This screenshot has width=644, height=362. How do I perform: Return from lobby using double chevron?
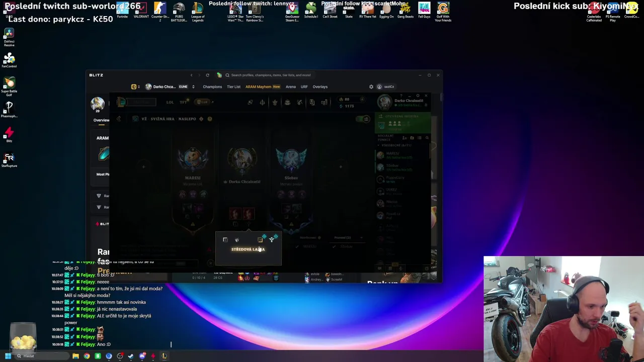118,119
